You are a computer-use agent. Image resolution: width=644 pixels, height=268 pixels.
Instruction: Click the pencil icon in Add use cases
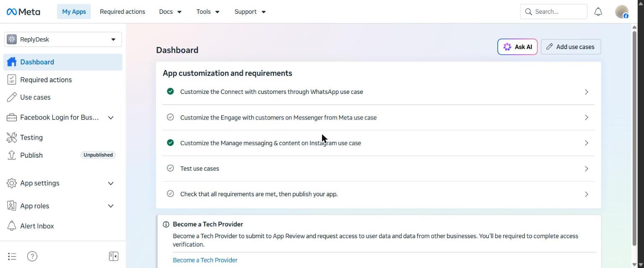tap(549, 47)
